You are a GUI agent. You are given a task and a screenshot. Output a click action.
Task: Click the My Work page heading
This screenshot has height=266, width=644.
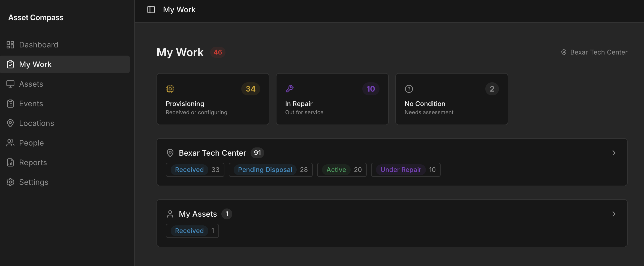[180, 52]
